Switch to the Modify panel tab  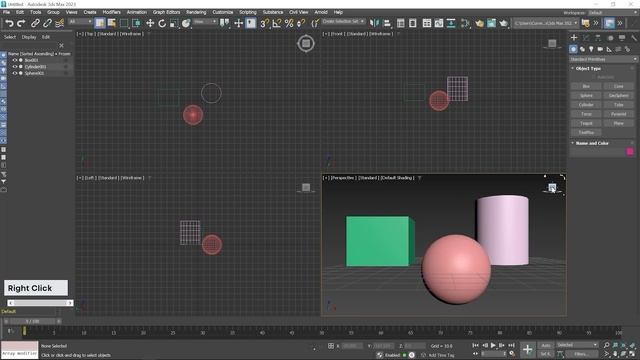click(586, 38)
